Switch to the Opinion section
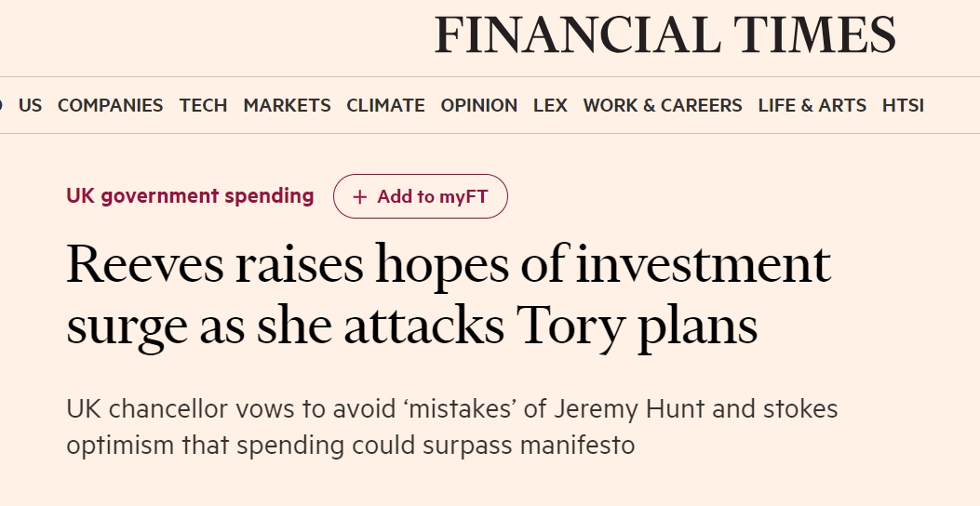980x506 pixels. point(479,106)
